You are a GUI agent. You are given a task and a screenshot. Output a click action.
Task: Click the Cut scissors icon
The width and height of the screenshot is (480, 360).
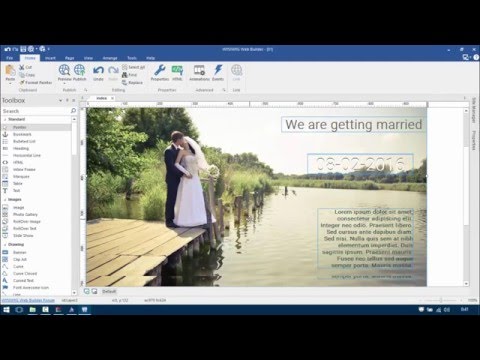point(22,67)
